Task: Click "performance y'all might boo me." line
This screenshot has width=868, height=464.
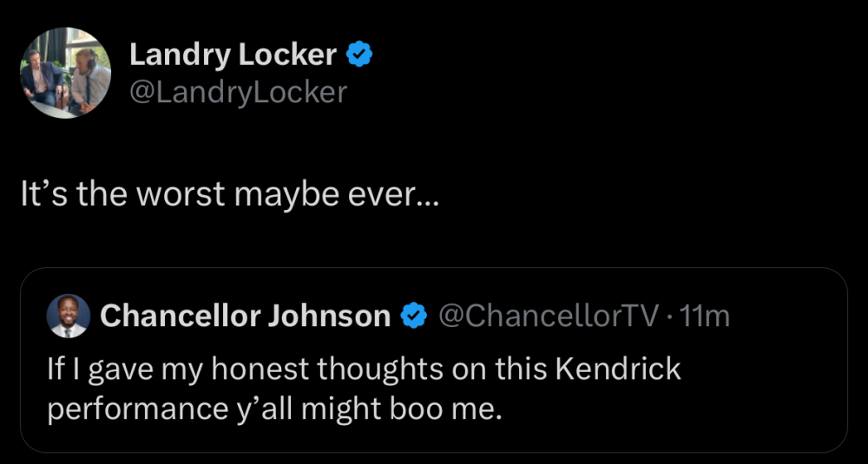Action: pos(274,407)
